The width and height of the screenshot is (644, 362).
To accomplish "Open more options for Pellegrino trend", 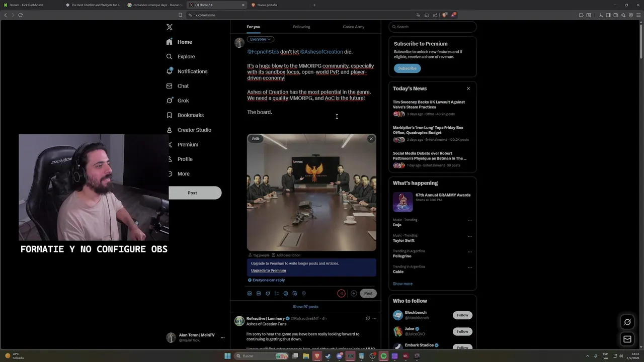I will [x=470, y=252].
